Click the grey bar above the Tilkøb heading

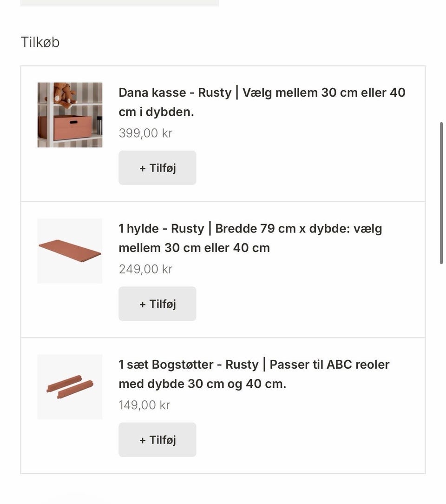pos(119,3)
